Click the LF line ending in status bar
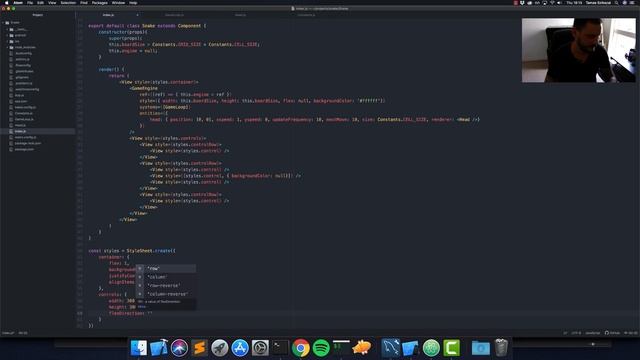This screenshot has height=360, width=640. 565,333
